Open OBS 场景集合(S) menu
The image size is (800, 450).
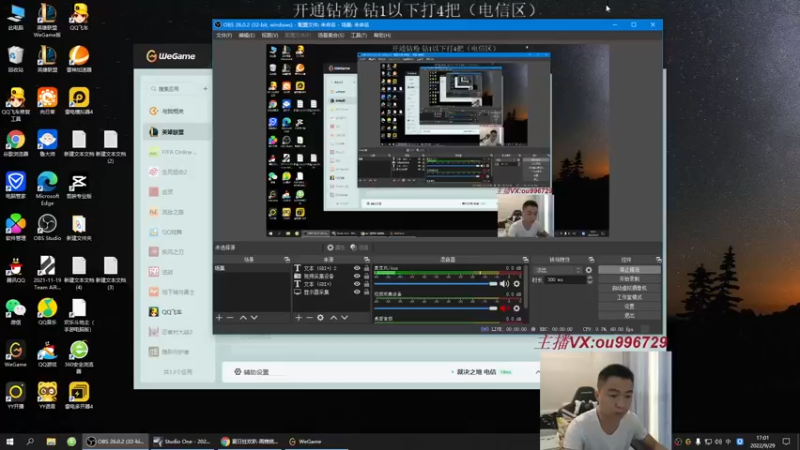tap(331, 35)
